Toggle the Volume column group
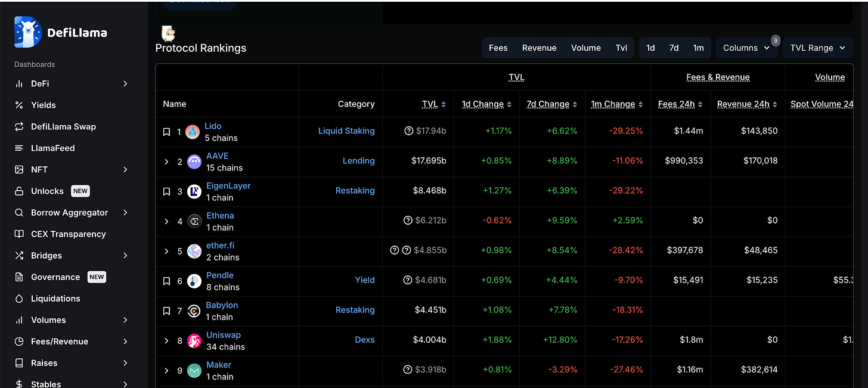Viewport: 868px width, 388px height. point(586,48)
